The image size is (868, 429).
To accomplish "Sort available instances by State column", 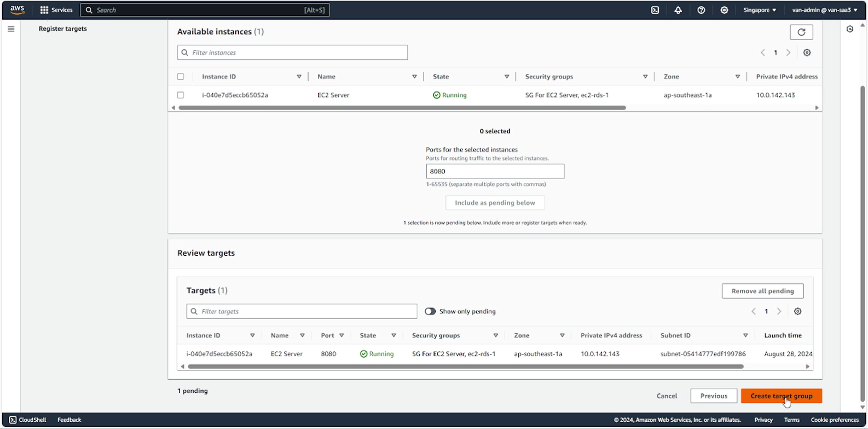I will click(507, 77).
